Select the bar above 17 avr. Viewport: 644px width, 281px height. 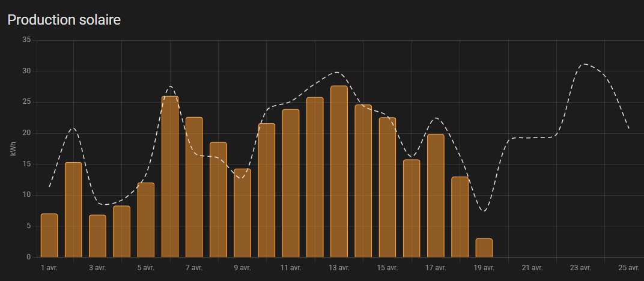436,196
